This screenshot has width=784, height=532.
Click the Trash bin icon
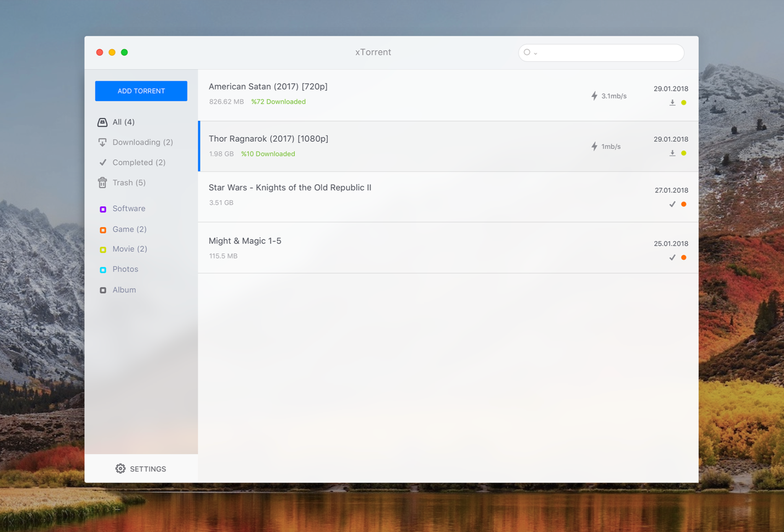pyautogui.click(x=102, y=183)
